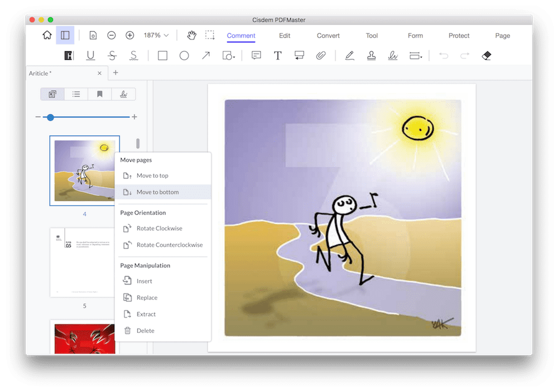
Task: Zoom in with the plus icon
Action: pos(130,35)
